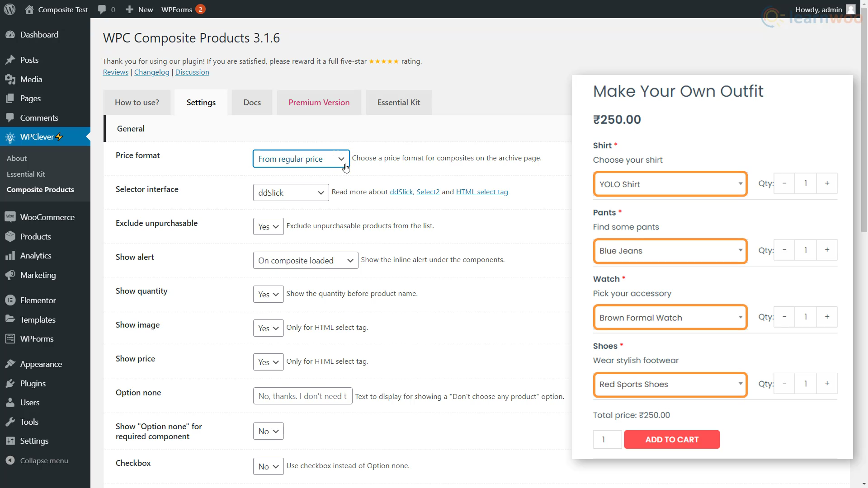Click the Option none text field
868x488 pixels.
[302, 396]
